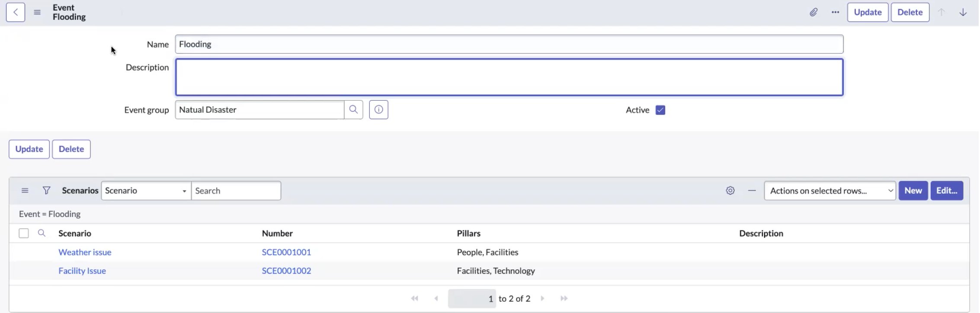
Task: Click the page number input showing 1
Action: pyautogui.click(x=472, y=298)
